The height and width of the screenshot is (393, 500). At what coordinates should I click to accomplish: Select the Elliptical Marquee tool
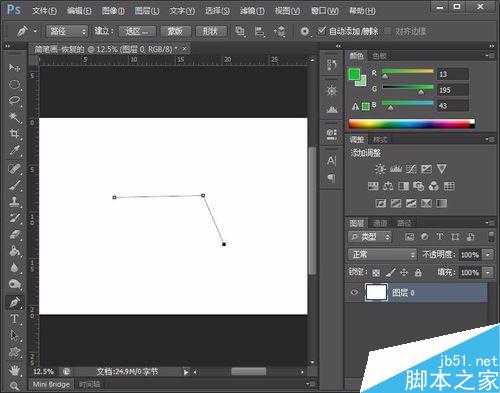point(14,84)
